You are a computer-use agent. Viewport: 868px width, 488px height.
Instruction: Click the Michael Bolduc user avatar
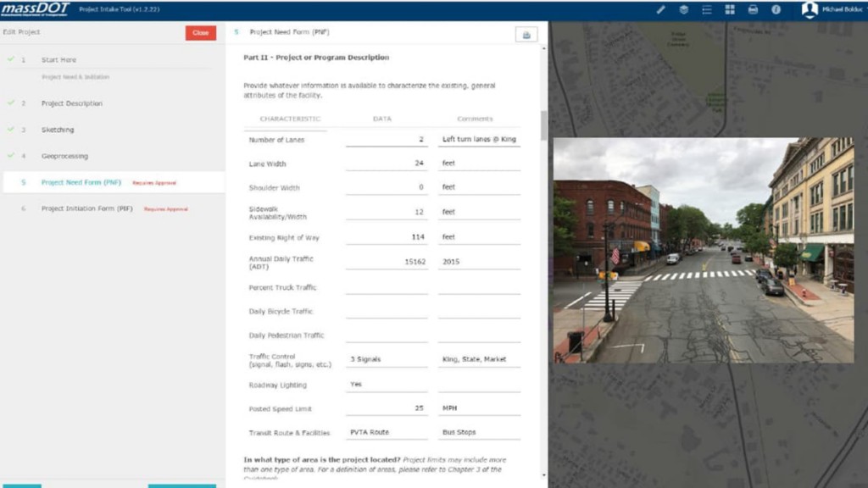coord(810,9)
